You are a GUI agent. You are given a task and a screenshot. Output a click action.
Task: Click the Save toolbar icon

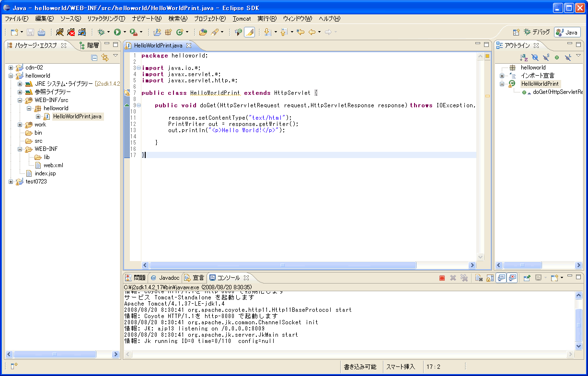point(30,32)
